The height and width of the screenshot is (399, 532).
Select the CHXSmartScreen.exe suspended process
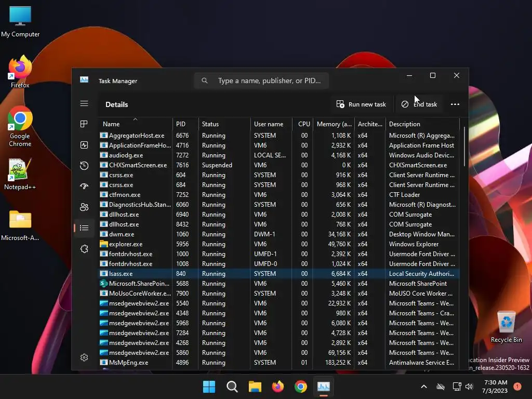pyautogui.click(x=279, y=165)
